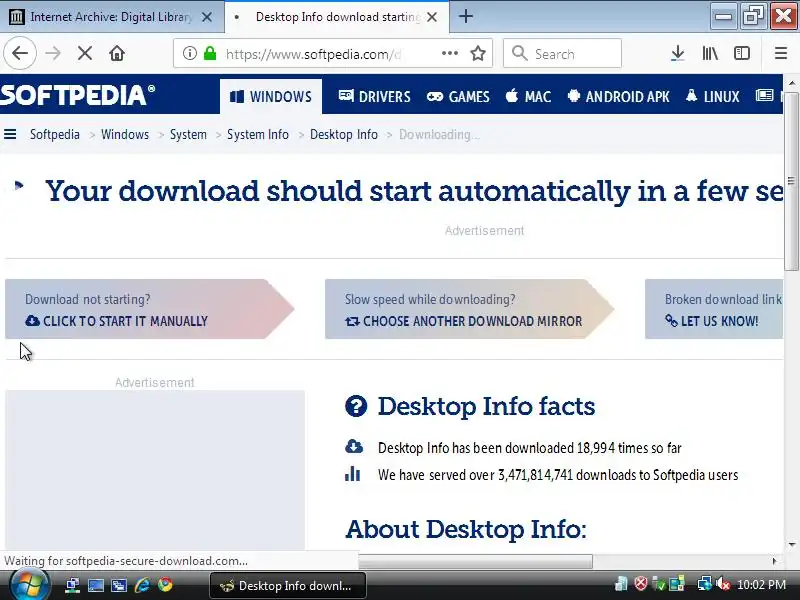This screenshot has width=800, height=600.
Task: Open the WINDOWS section tab
Action: (x=271, y=96)
